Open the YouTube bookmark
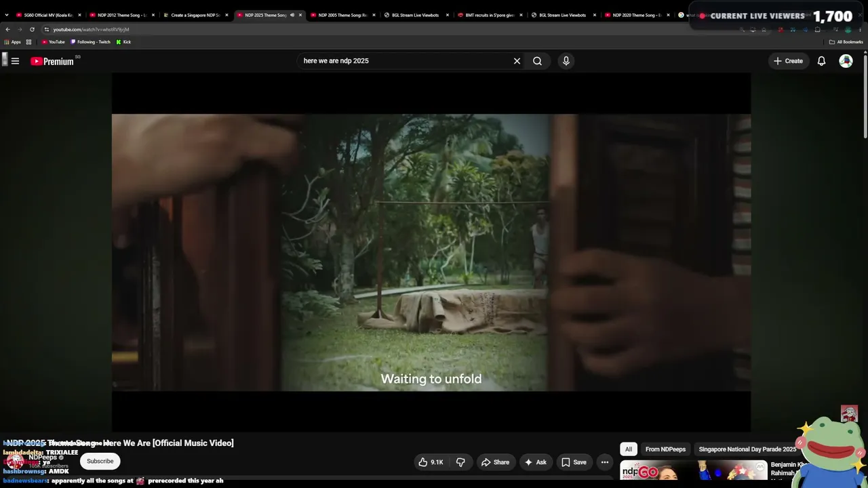Viewport: 868px width, 488px height. (x=53, y=42)
